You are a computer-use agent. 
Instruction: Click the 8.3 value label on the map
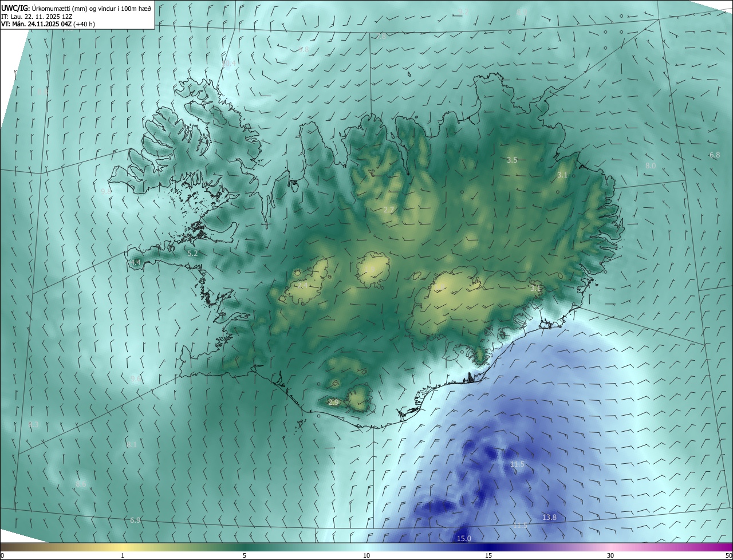point(33,424)
